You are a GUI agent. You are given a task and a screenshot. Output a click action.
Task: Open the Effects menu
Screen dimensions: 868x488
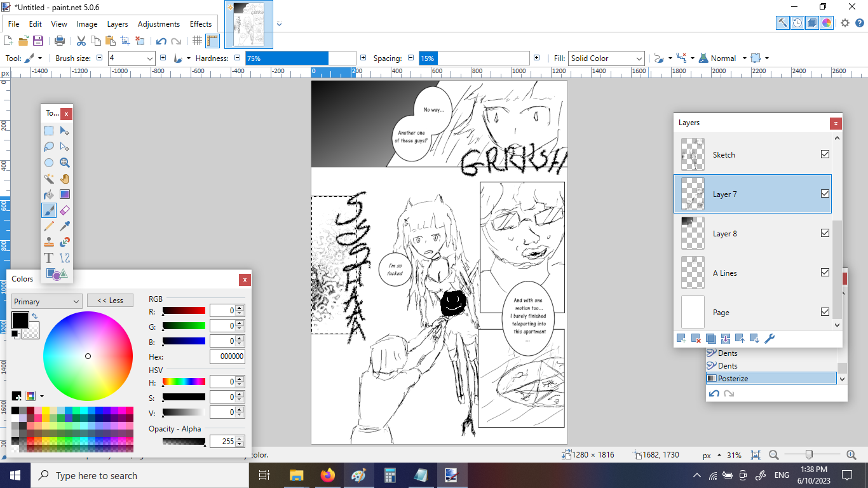pyautogui.click(x=201, y=24)
